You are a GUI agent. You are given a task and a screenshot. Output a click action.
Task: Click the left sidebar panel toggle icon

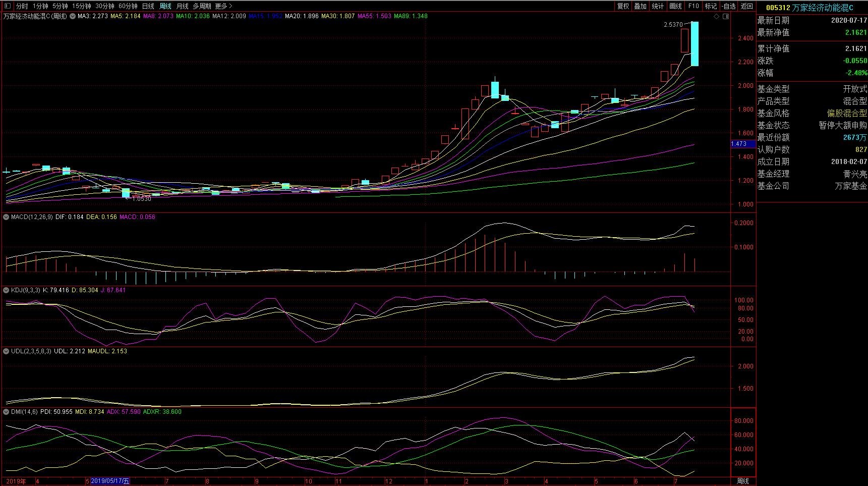[x=7, y=6]
